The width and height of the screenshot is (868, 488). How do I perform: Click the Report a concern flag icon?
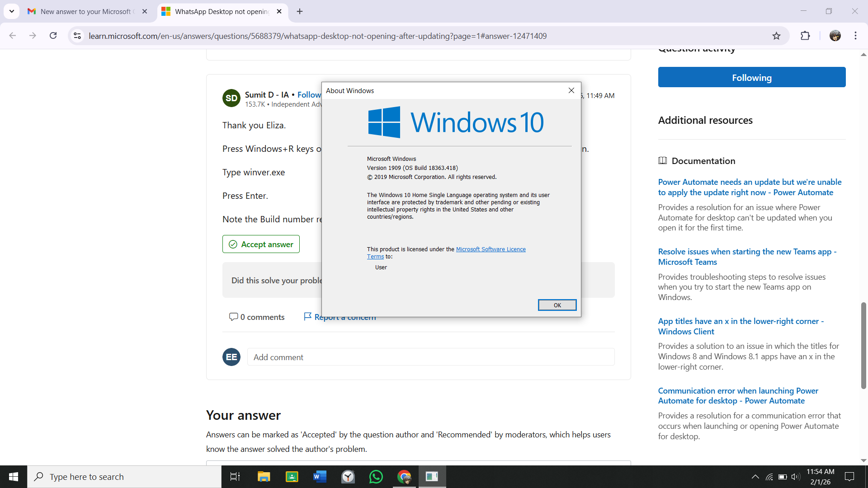pyautogui.click(x=308, y=316)
